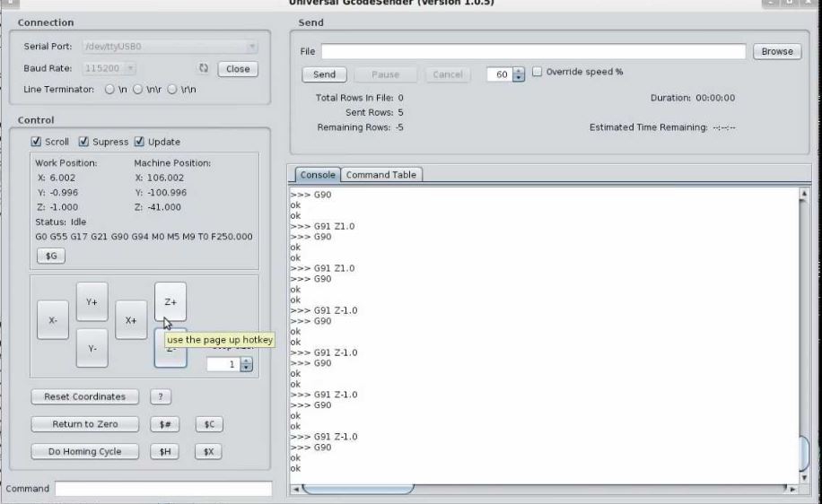This screenshot has width=822, height=504.
Task: Select the \n\r line terminator radio
Action: (138, 89)
